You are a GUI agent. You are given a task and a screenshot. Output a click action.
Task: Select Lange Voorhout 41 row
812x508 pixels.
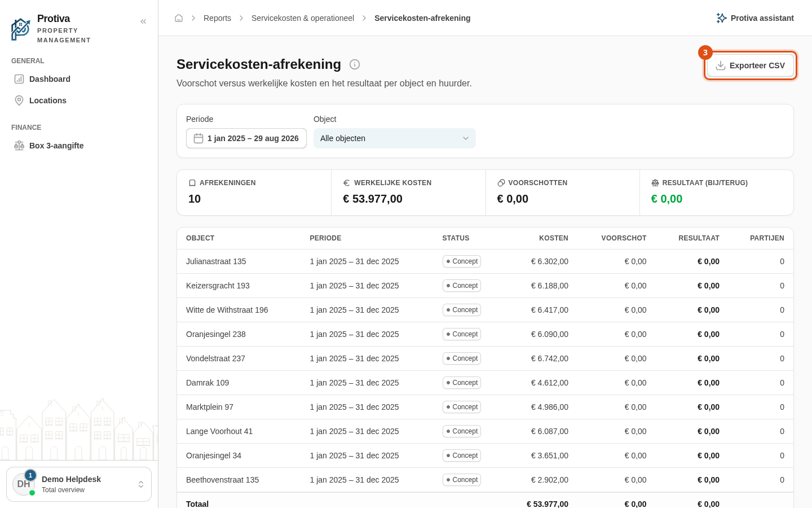click(x=485, y=431)
